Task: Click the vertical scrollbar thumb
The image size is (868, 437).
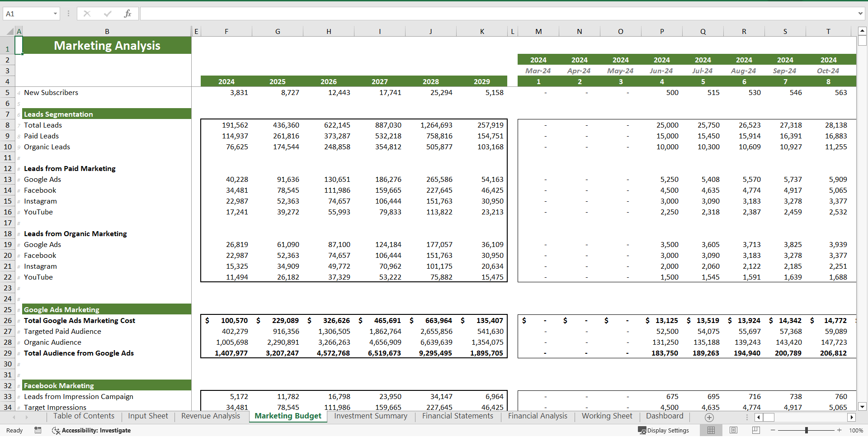Action: click(x=862, y=41)
